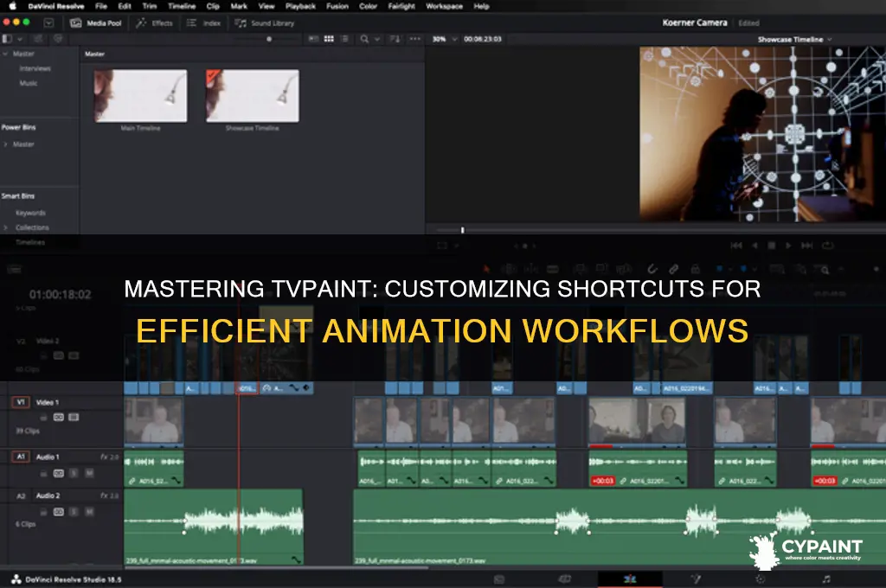Open the DaVinci Resolve menu
The width and height of the screenshot is (886, 588).
click(56, 6)
